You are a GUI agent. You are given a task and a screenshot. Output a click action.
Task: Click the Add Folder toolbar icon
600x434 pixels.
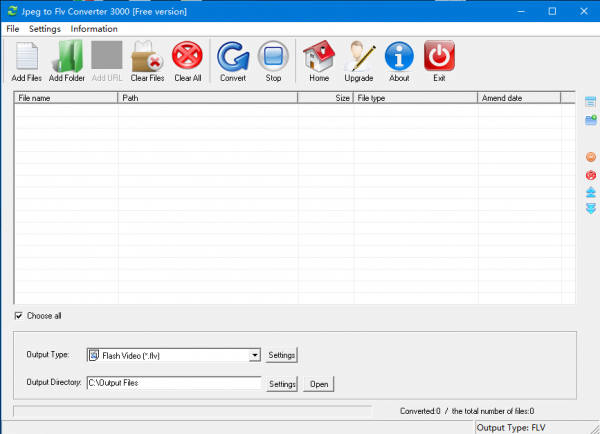pos(67,60)
